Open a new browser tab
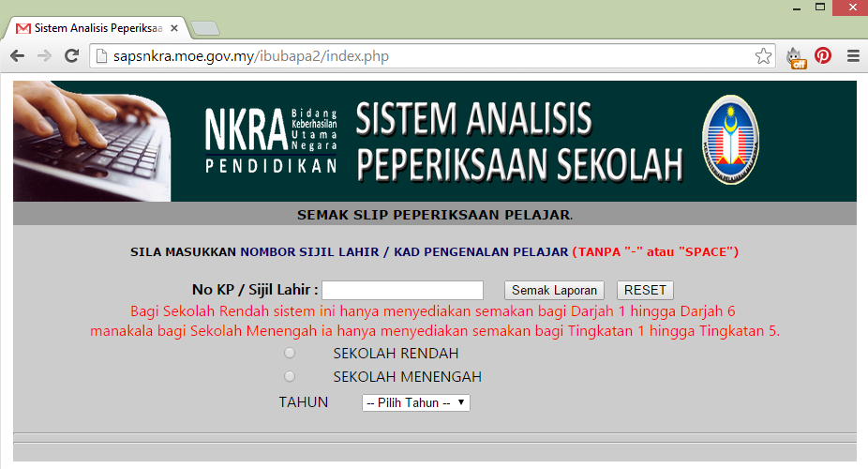The width and height of the screenshot is (868, 469). 205,28
